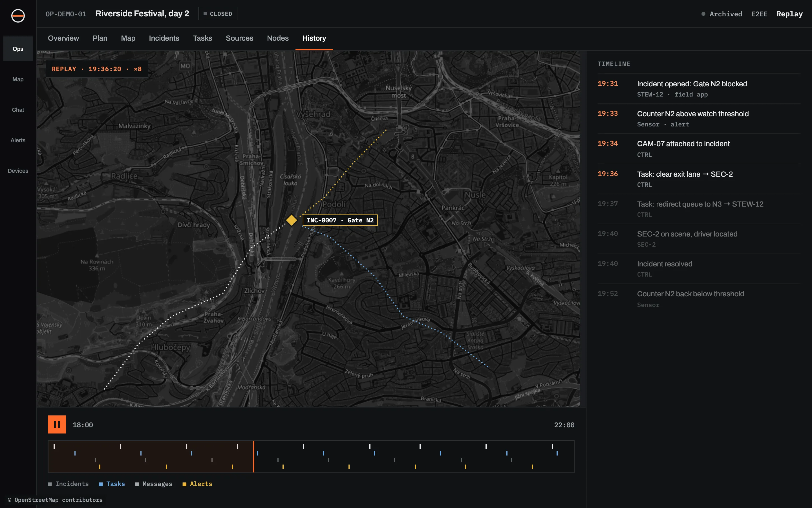Click the Archived status indicator

coord(722,14)
